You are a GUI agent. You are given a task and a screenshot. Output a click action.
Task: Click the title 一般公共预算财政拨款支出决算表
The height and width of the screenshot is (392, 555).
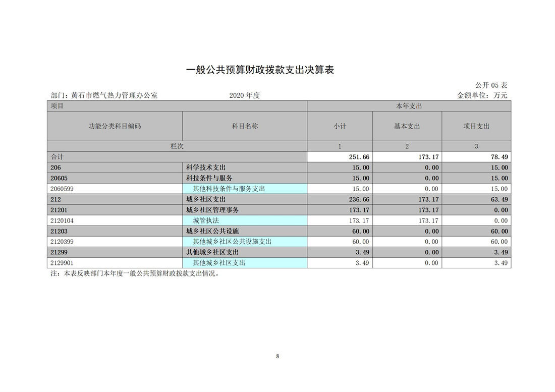point(260,70)
